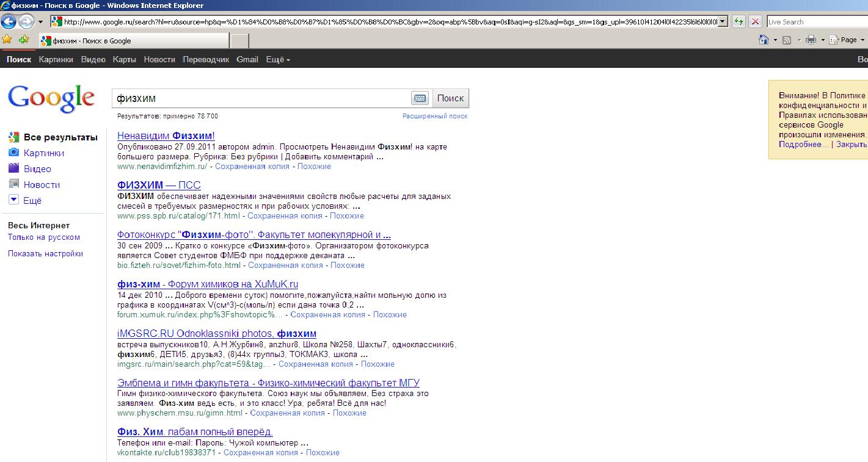
Task: Click the 'www.pss.spb.ru/catalog/171.html' URL text
Action: point(178,215)
